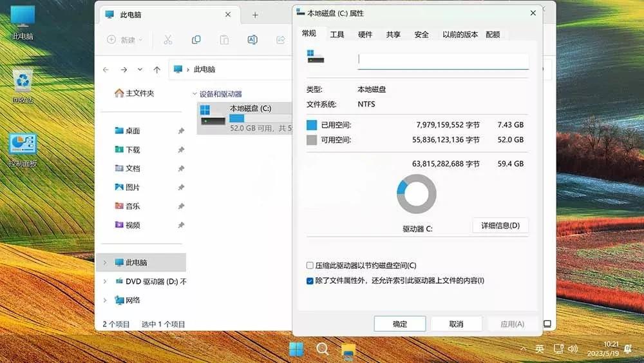Go back with the left arrow in Explorer
644x363 pixels.
click(106, 70)
